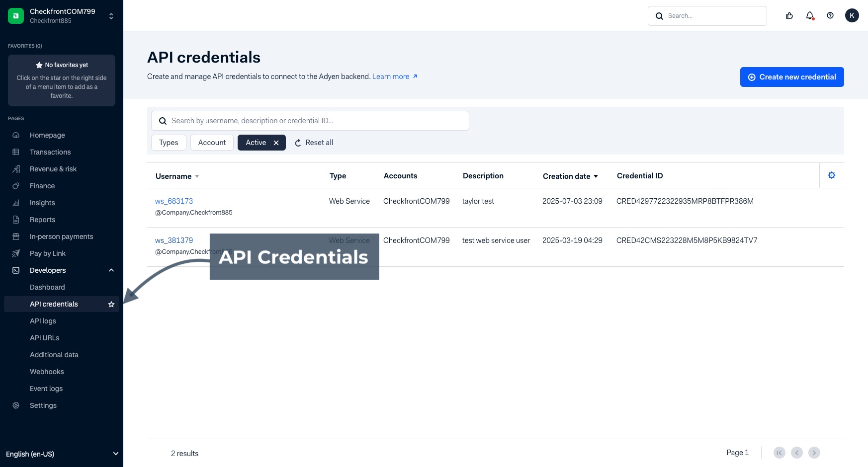The width and height of the screenshot is (868, 467).
Task: Sort by Creation date column
Action: pos(571,176)
